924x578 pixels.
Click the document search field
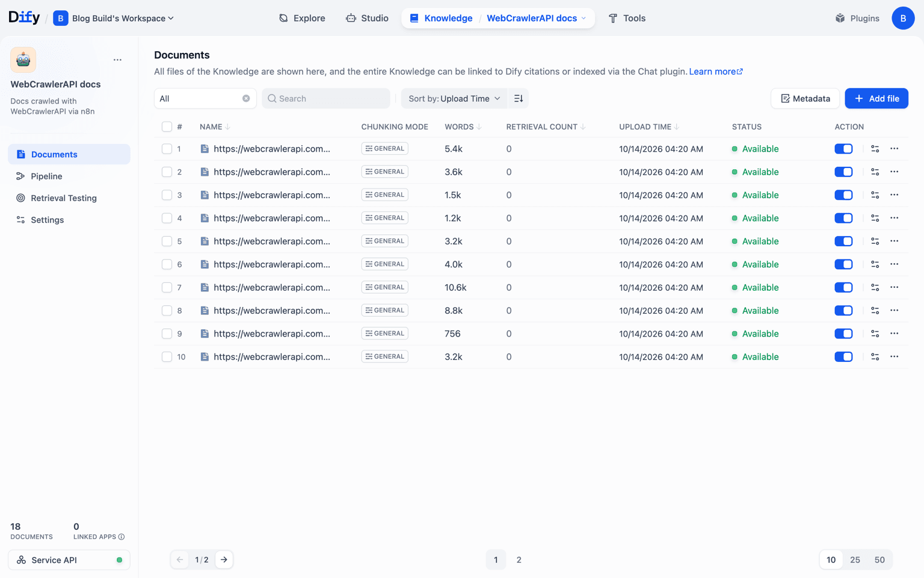[x=326, y=98]
